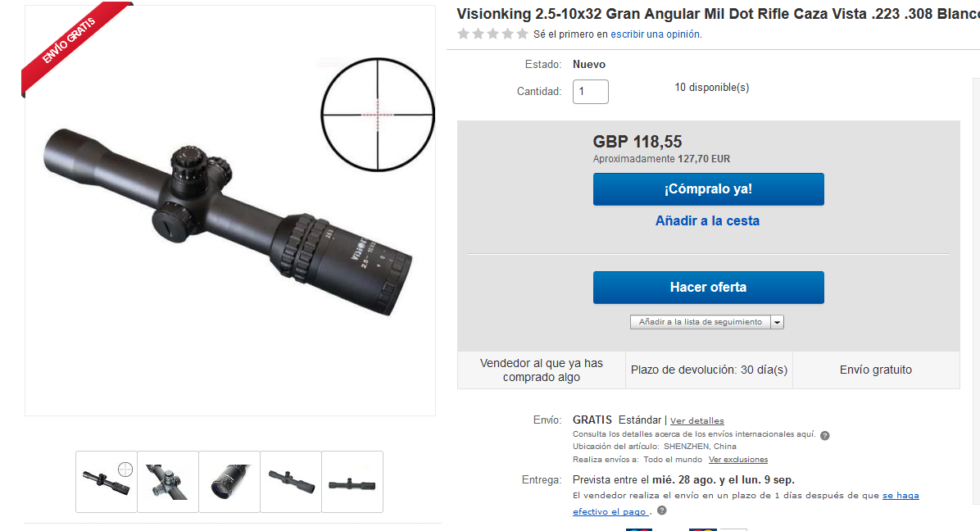Click the Hacer oferta button

[708, 288]
